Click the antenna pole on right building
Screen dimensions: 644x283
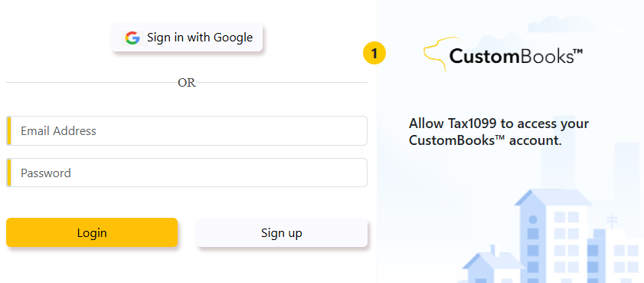coord(613,222)
